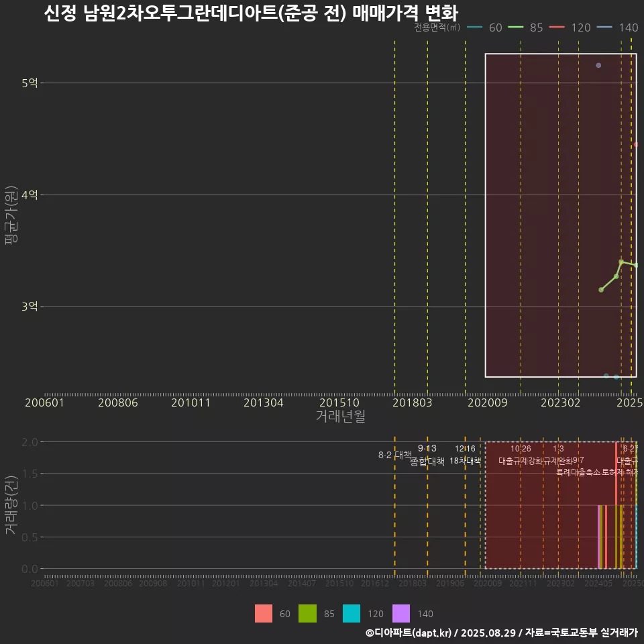Select the 85 green line entry in top legend
Image resolution: width=644 pixels, height=644 pixels.
point(525,28)
